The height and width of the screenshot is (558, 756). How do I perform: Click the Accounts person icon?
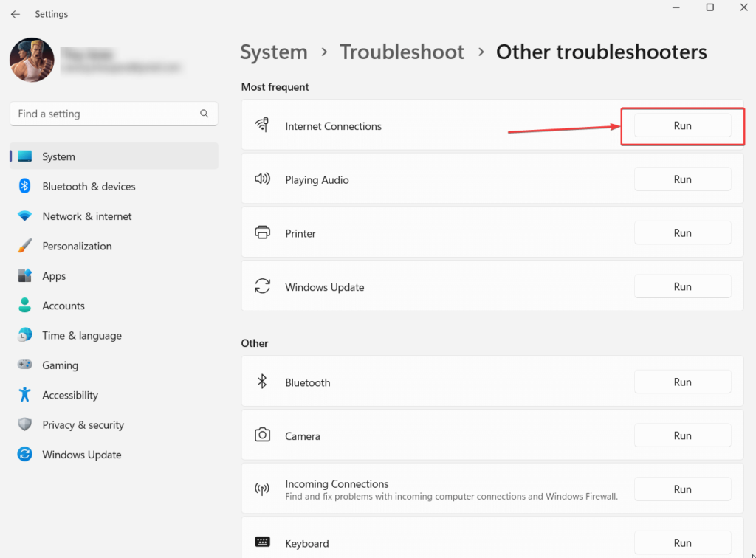[24, 305]
